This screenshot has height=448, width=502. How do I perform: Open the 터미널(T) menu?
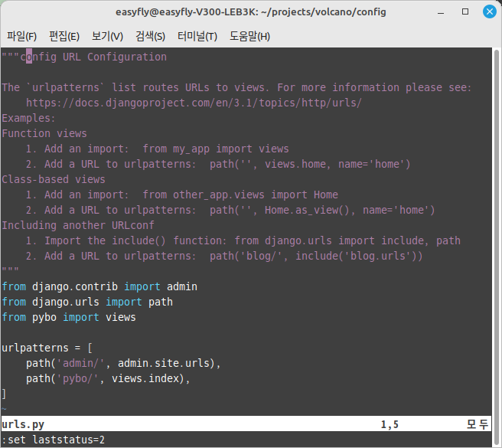tap(197, 36)
